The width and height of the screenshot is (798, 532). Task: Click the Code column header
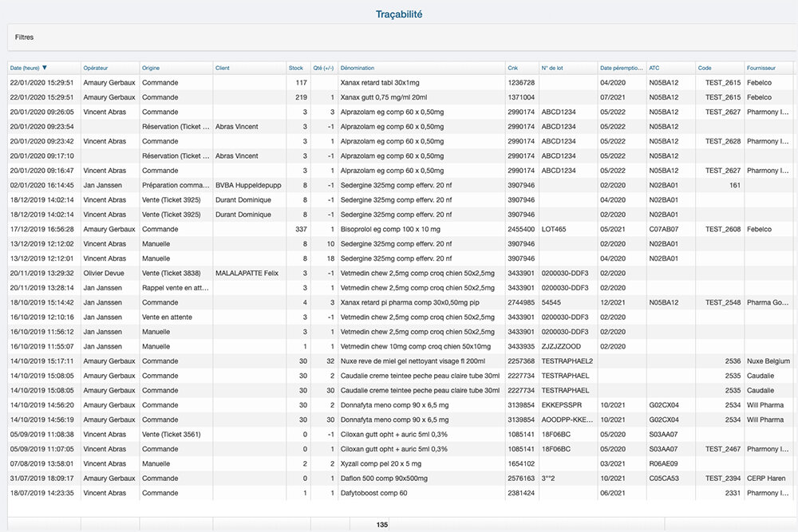point(705,68)
